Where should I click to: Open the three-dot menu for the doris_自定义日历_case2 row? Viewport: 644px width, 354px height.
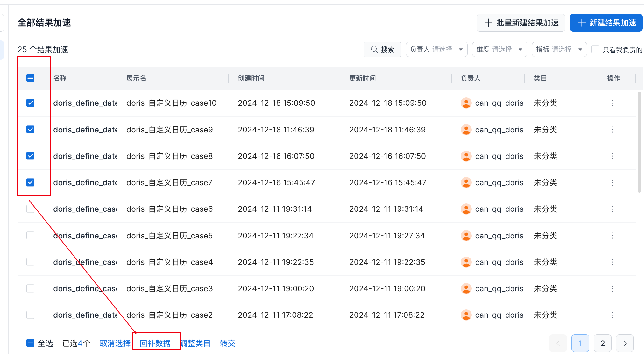tap(612, 315)
